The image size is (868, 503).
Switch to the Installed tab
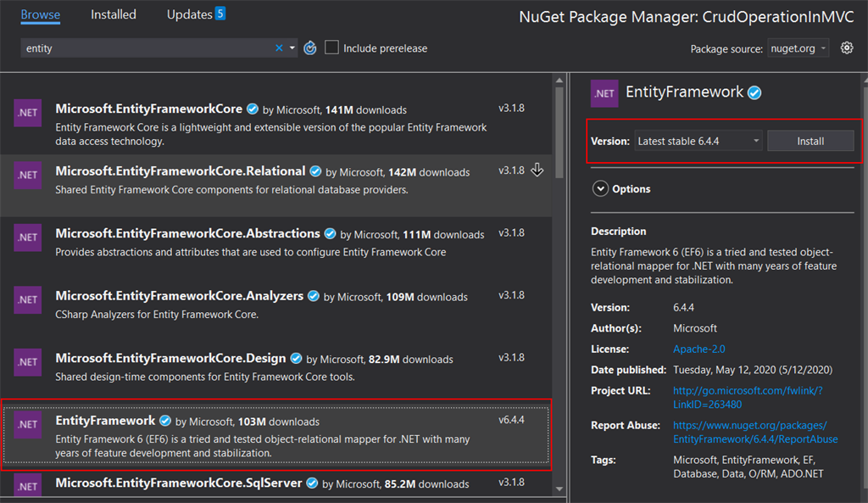(114, 14)
